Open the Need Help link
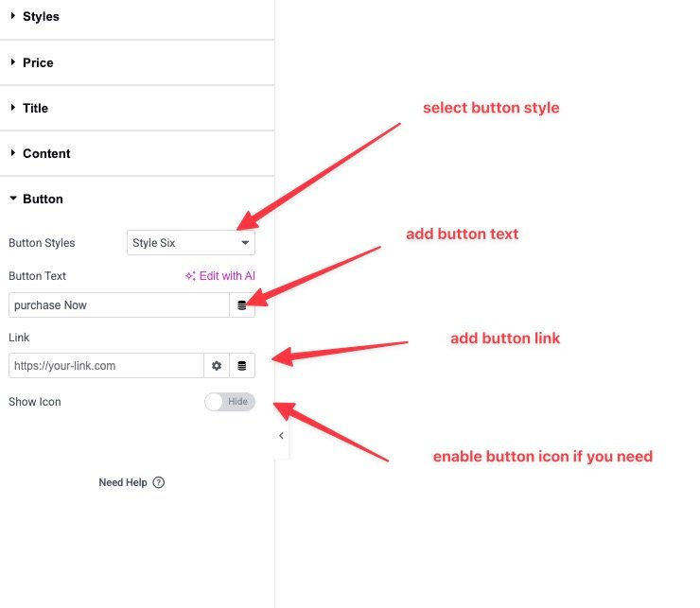 coord(123,482)
